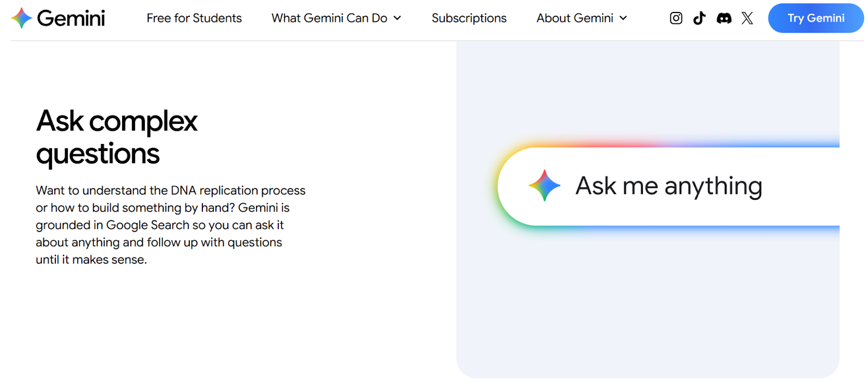Click the chevron beside 'About Gemini'
The image size is (868, 390).
623,18
